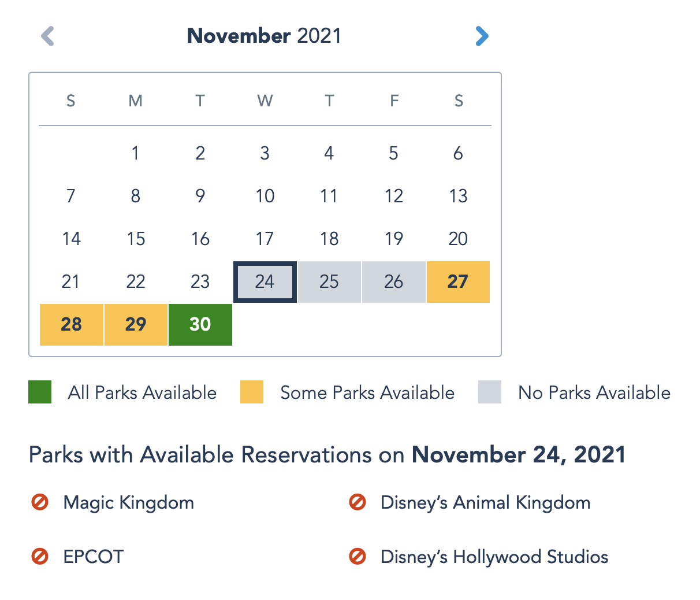This screenshot has height=600, width=700.
Task: Click yellow Some Parks Available legend swatch
Action: click(252, 392)
